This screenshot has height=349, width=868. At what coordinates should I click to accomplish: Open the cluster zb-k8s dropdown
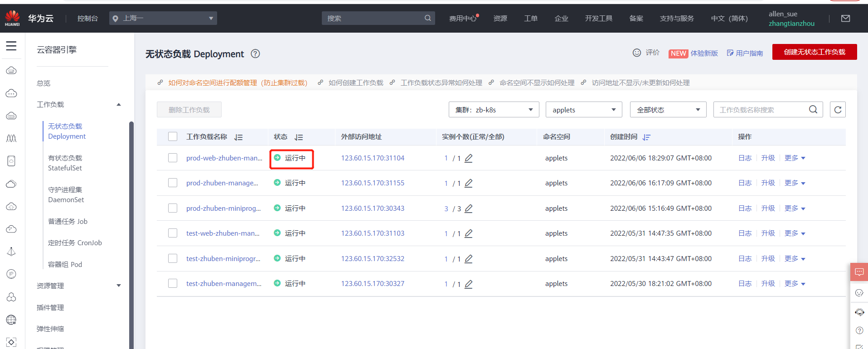pos(494,110)
